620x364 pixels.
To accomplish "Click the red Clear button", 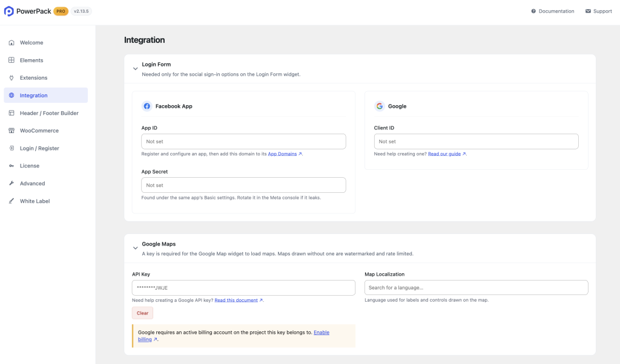I will point(142,313).
